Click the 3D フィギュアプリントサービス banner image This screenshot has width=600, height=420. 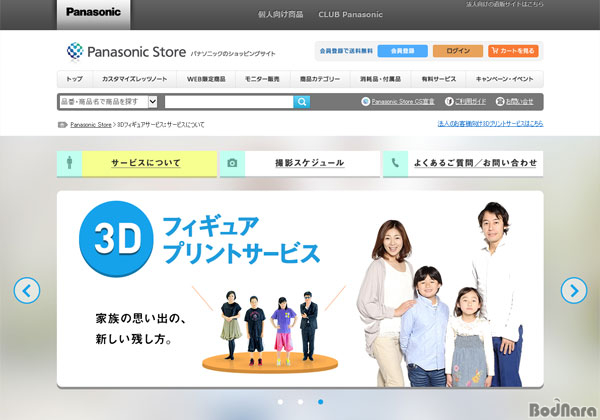300,289
